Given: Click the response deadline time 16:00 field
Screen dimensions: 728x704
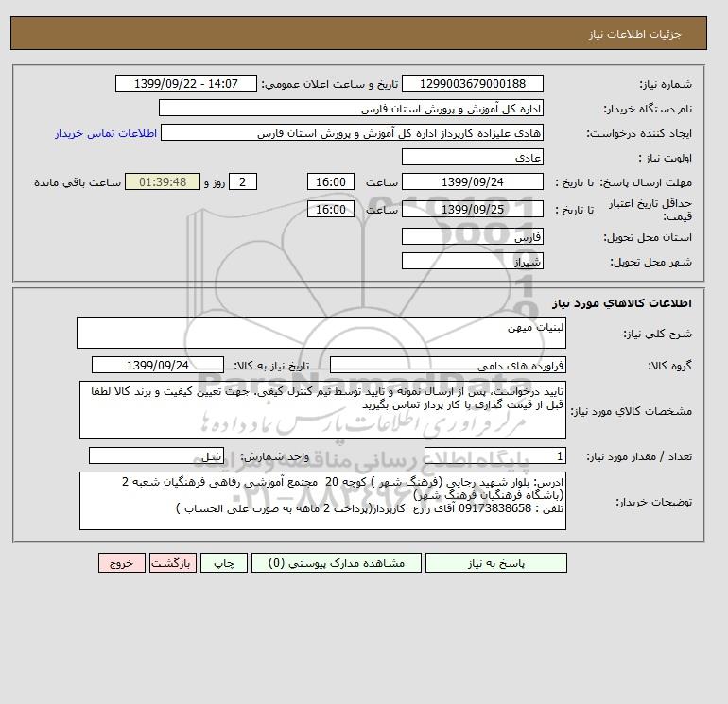Looking at the screenshot, I should (x=331, y=182).
